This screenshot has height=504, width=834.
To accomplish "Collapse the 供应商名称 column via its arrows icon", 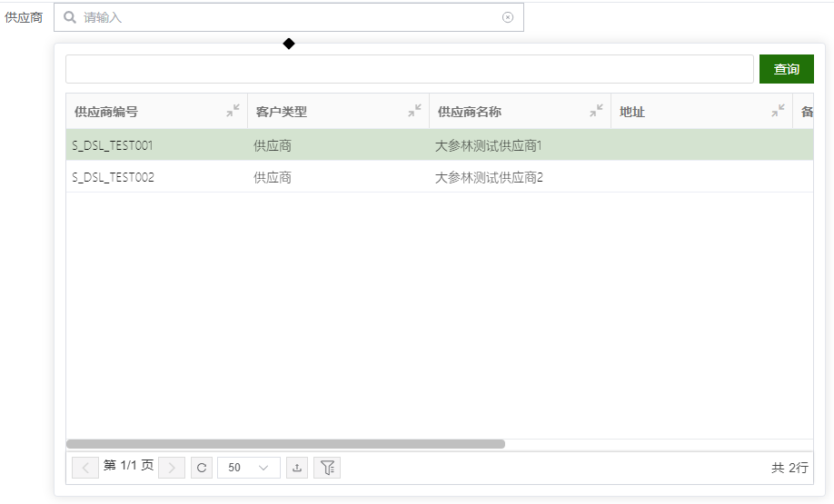I will pyautogui.click(x=596, y=111).
